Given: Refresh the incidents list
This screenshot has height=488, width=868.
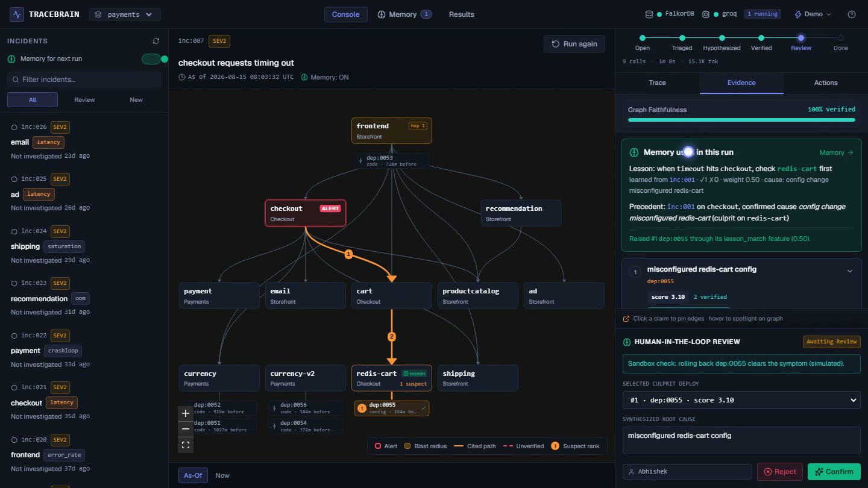Looking at the screenshot, I should coord(156,41).
